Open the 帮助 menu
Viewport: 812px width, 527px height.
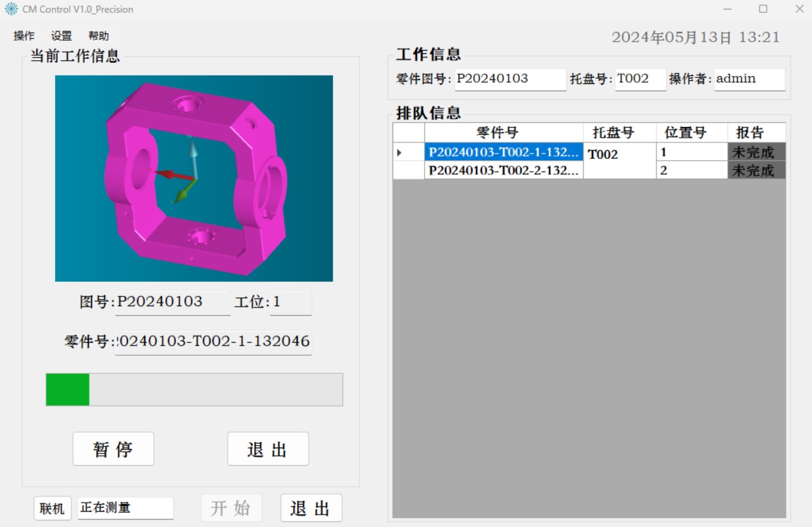click(x=99, y=36)
